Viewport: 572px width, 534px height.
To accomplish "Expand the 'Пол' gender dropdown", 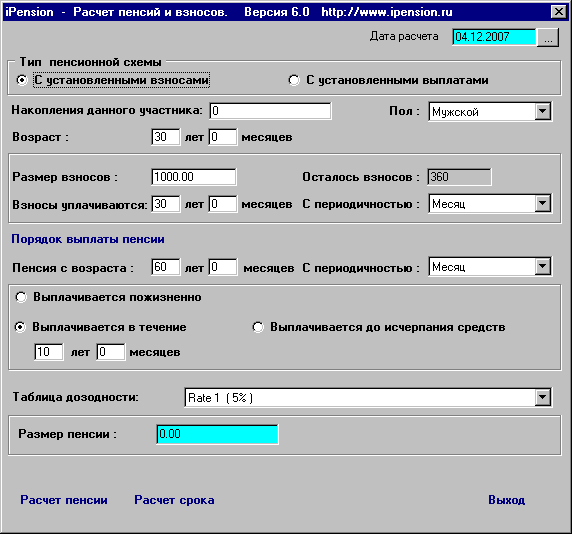I will click(542, 111).
